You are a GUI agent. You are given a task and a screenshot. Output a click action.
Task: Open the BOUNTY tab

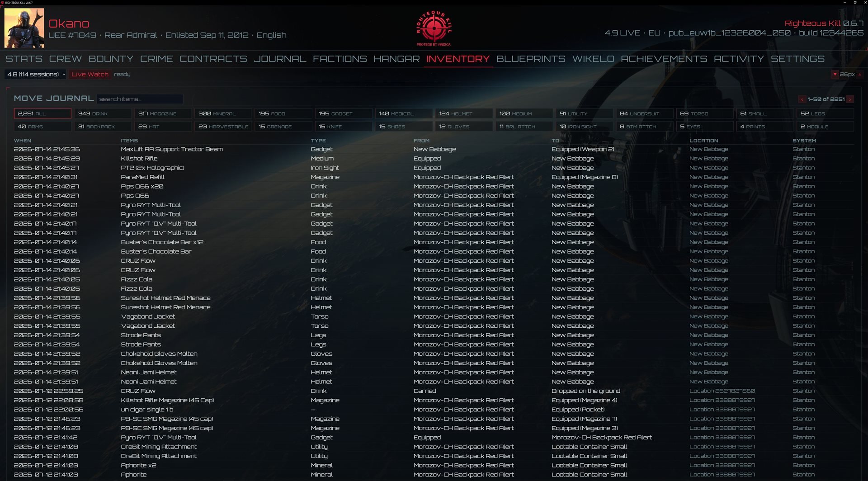point(111,59)
